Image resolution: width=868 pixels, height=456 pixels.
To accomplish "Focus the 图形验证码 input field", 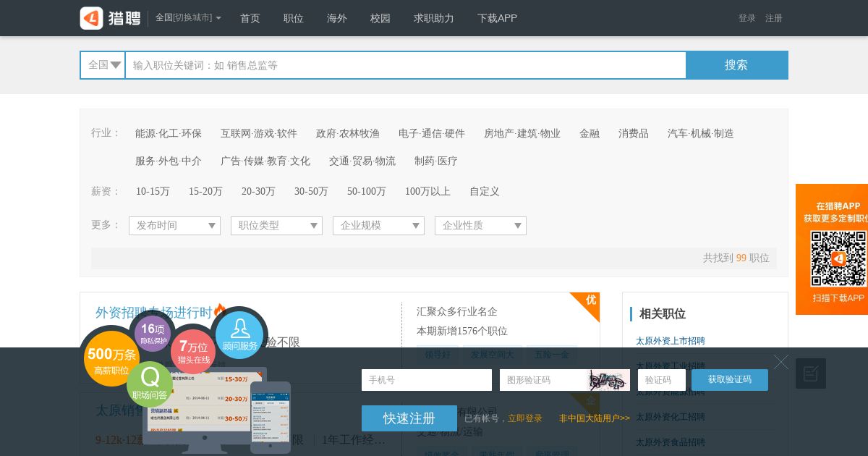I will tap(544, 380).
